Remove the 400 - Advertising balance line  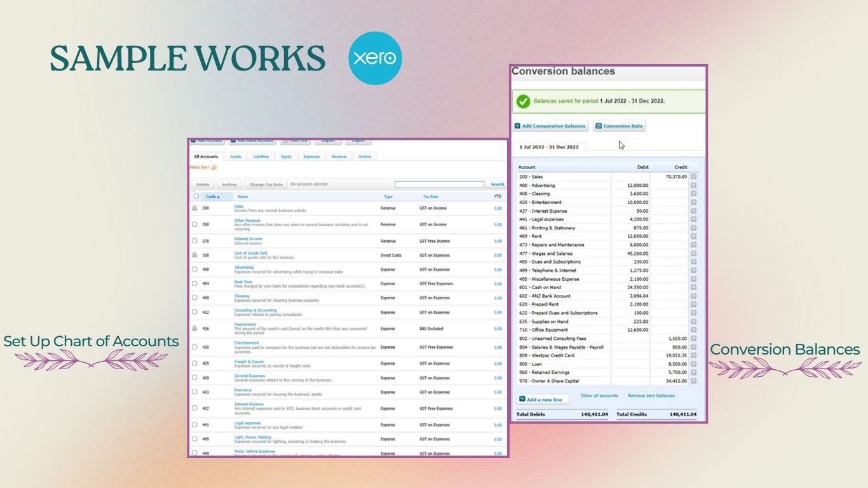coord(694,185)
